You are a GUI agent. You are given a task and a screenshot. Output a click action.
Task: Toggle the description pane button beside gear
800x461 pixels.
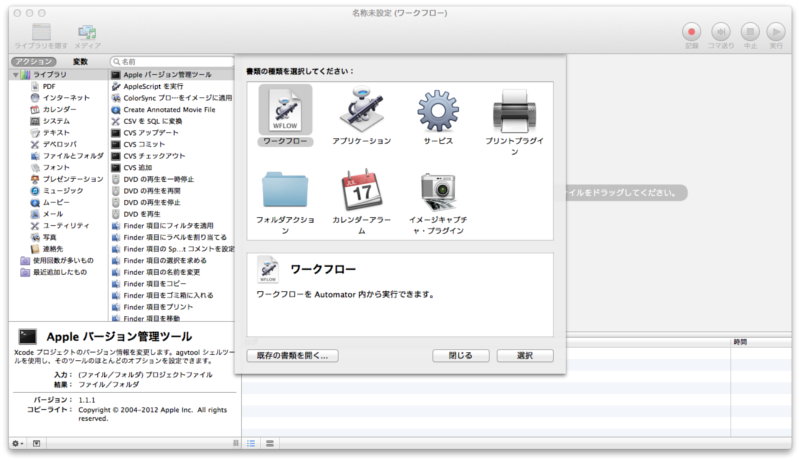coord(36,443)
